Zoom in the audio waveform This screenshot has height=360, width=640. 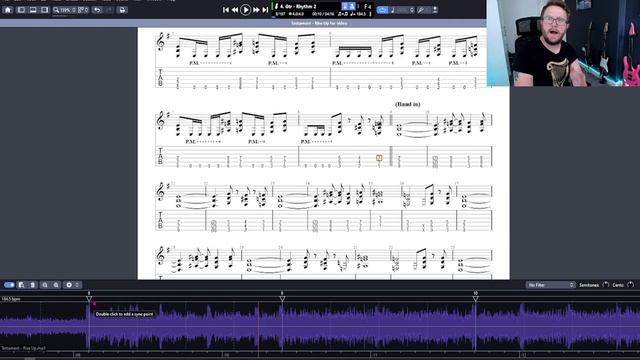56,285
